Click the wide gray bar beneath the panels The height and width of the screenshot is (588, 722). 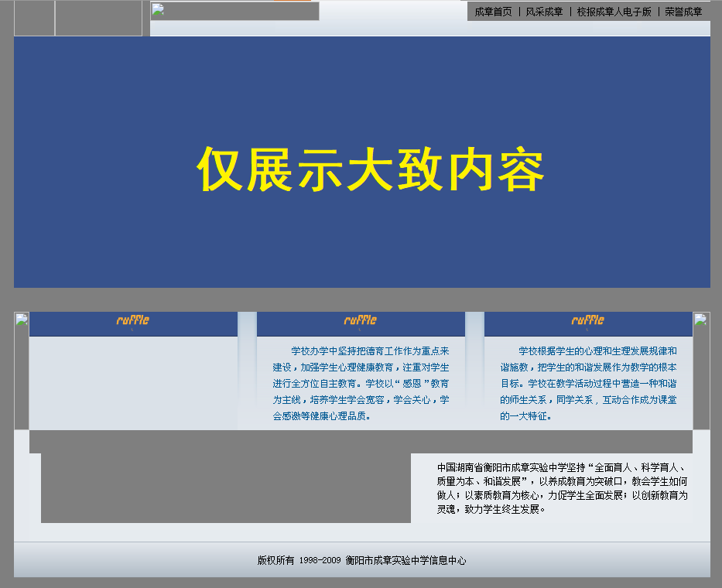click(x=361, y=441)
